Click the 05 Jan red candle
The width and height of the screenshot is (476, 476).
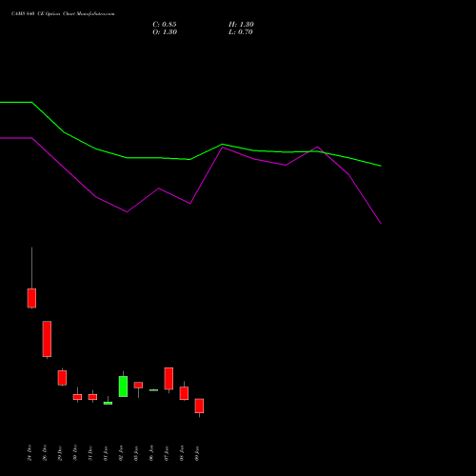click(138, 385)
